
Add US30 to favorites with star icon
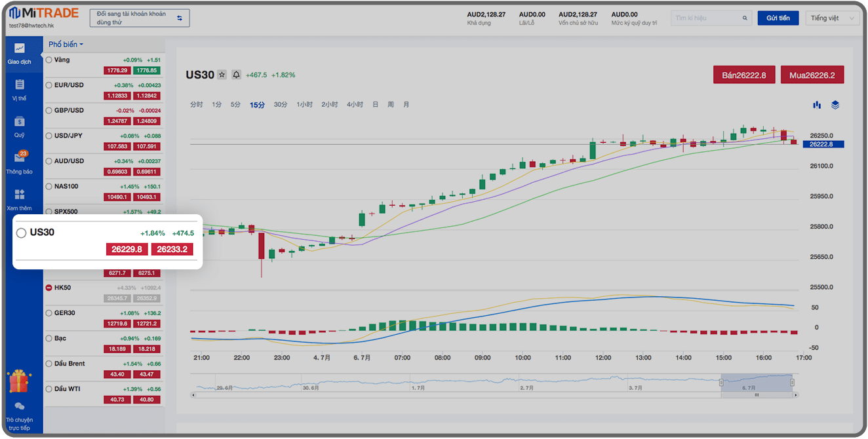click(222, 75)
